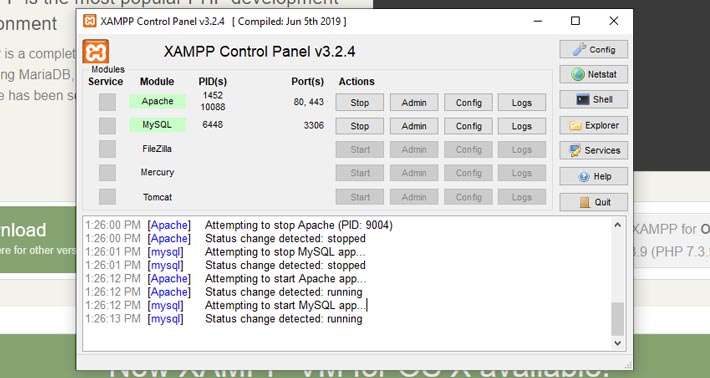Launch the Shell with the terminal icon

coord(594,100)
